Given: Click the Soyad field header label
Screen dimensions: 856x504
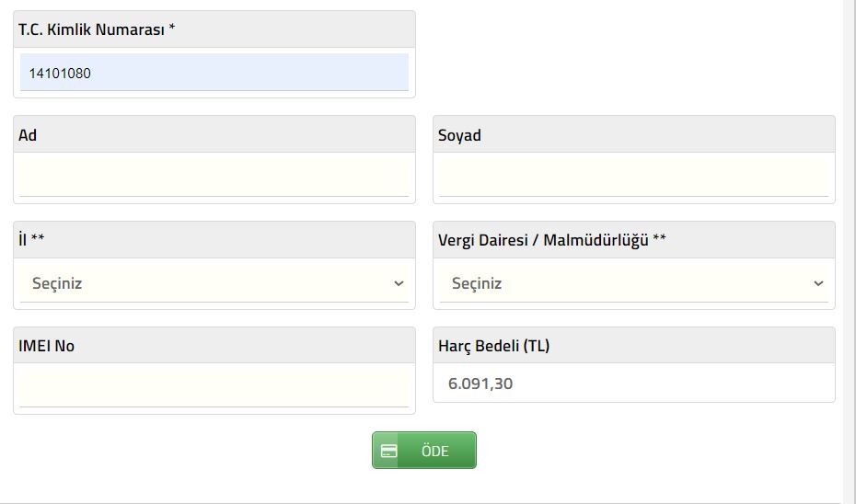Looking at the screenshot, I should tap(459, 135).
